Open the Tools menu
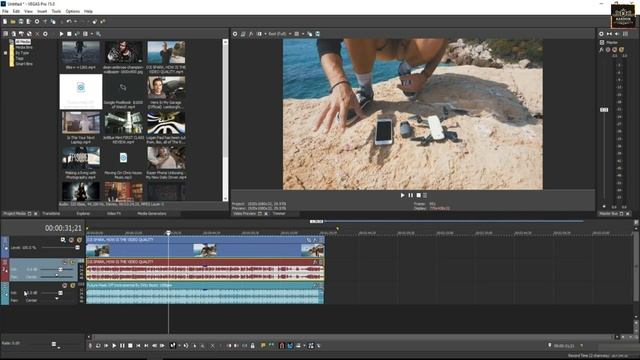The width and height of the screenshot is (640, 360). [56, 11]
